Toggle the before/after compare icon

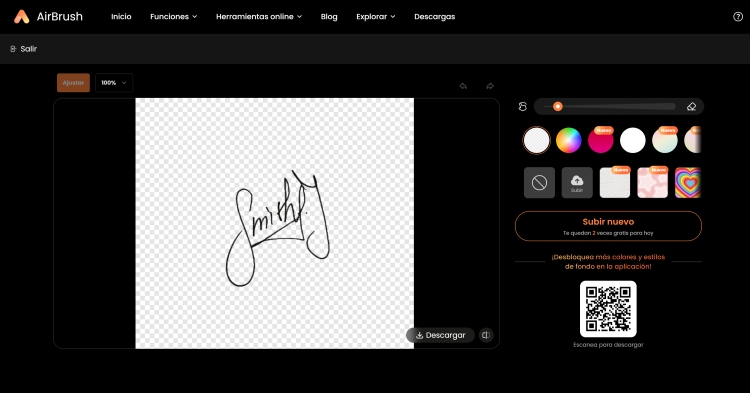pos(486,335)
